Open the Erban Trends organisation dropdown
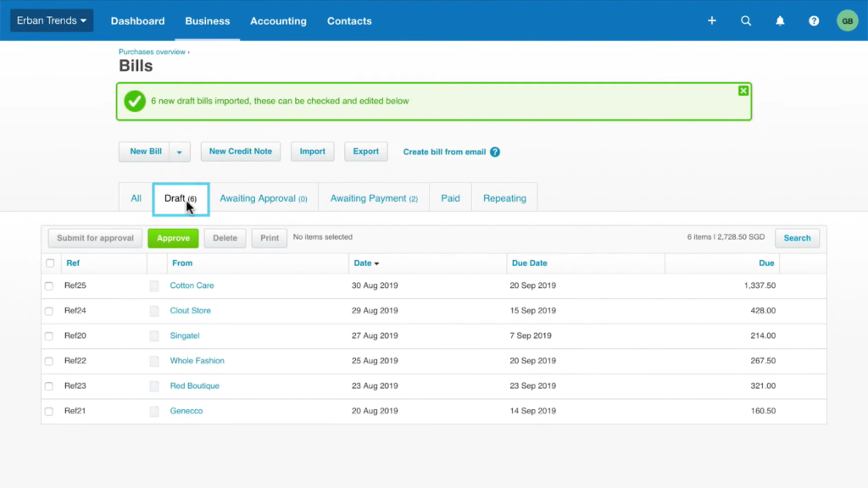This screenshot has width=868, height=488. (x=51, y=20)
